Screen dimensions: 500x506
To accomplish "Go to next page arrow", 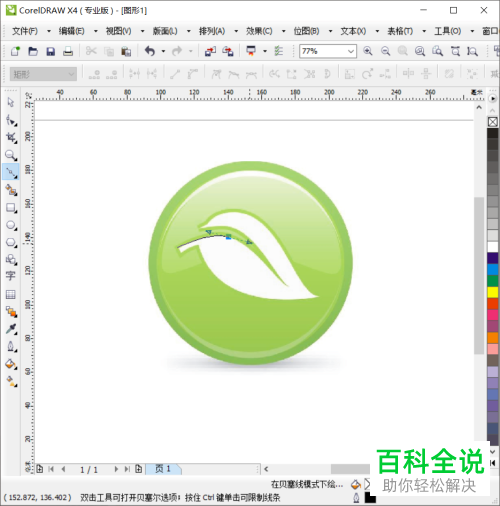I will click(x=116, y=469).
